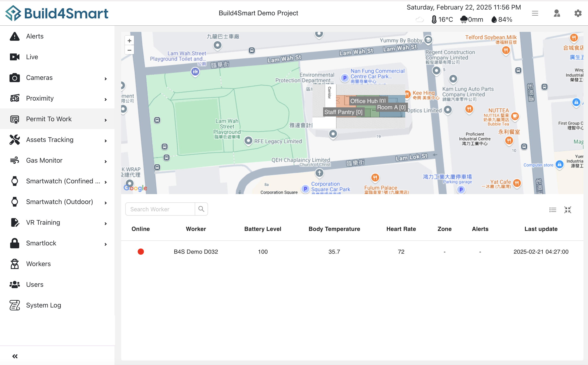Click the System Log icon
Screen dimensions: 588x365
tap(14, 305)
